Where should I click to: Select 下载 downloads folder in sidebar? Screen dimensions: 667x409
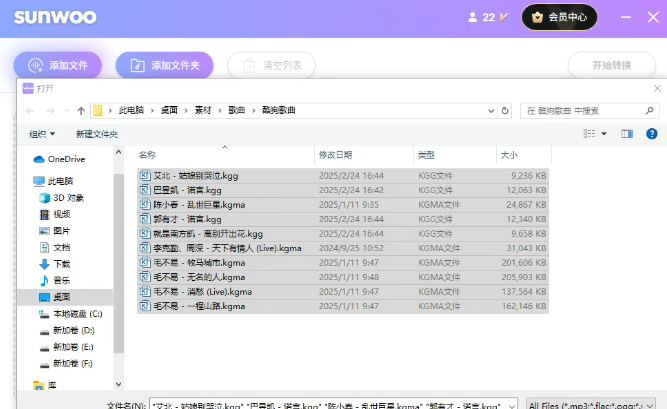pos(61,263)
